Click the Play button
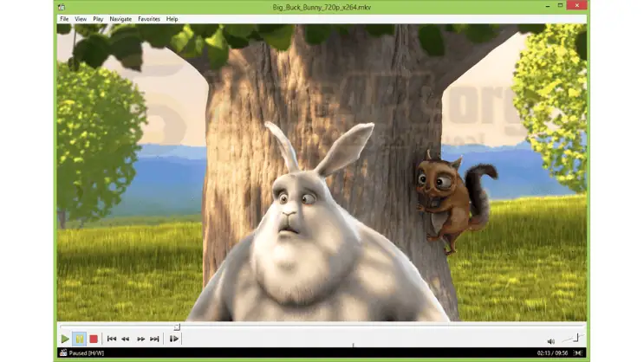The width and height of the screenshot is (644, 362). pyautogui.click(x=65, y=339)
